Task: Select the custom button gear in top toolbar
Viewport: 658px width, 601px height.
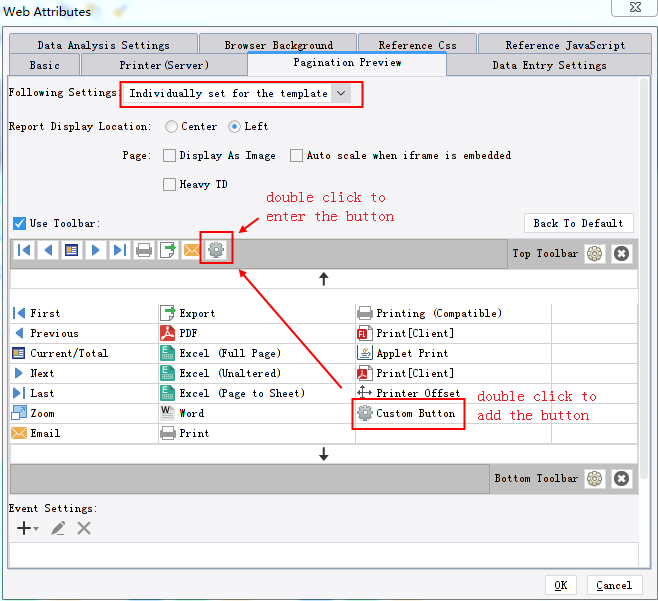Action: pyautogui.click(x=217, y=250)
